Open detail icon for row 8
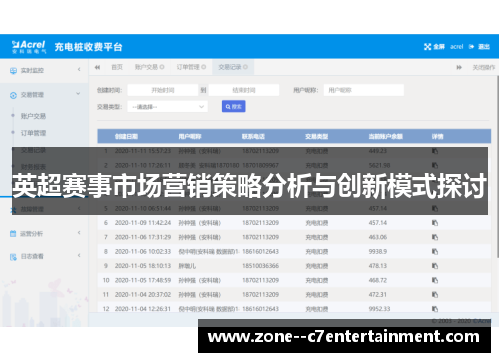 [435, 251]
